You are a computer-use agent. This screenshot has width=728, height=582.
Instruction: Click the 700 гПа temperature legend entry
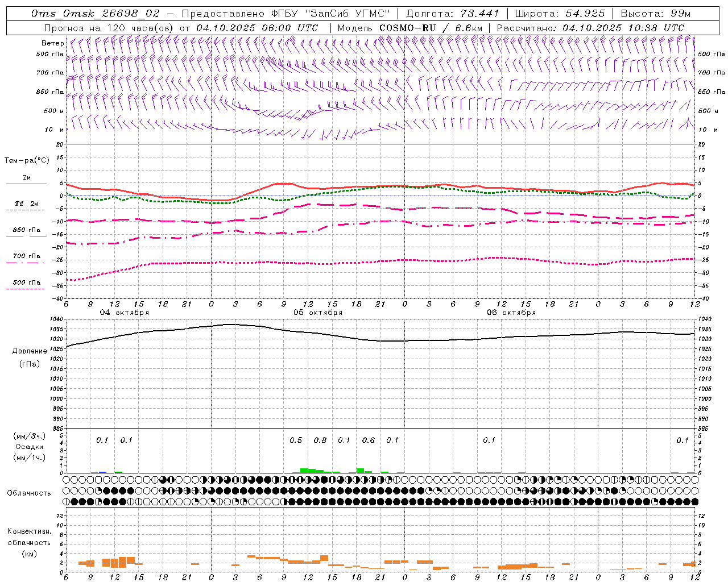coord(26,256)
